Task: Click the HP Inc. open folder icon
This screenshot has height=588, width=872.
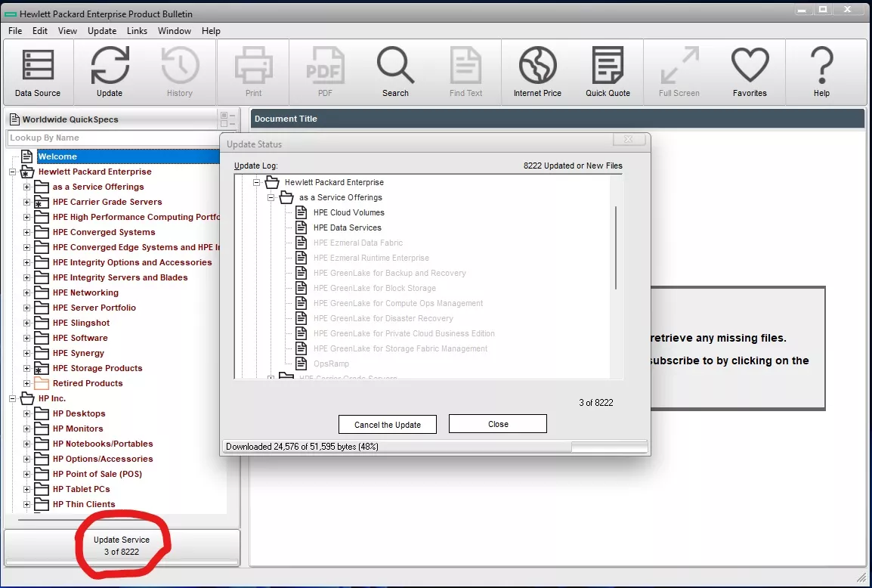Action: [27, 398]
